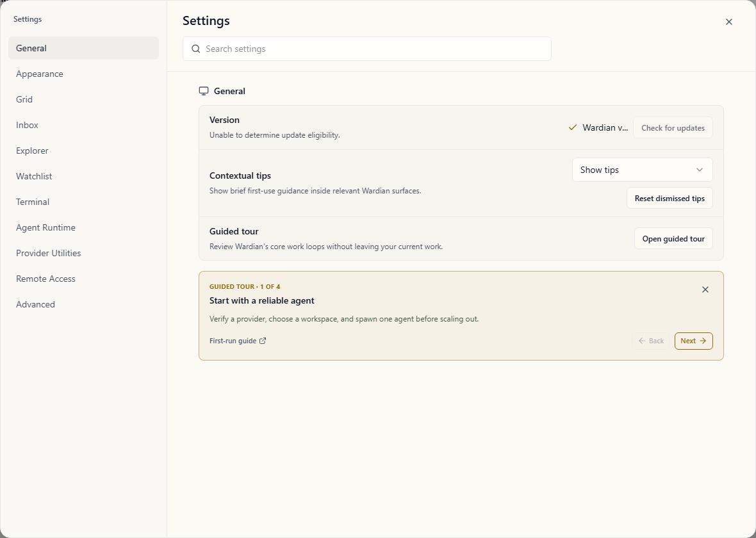
Task: Click the 'Start with a reliable agent' heading
Action: (262, 300)
